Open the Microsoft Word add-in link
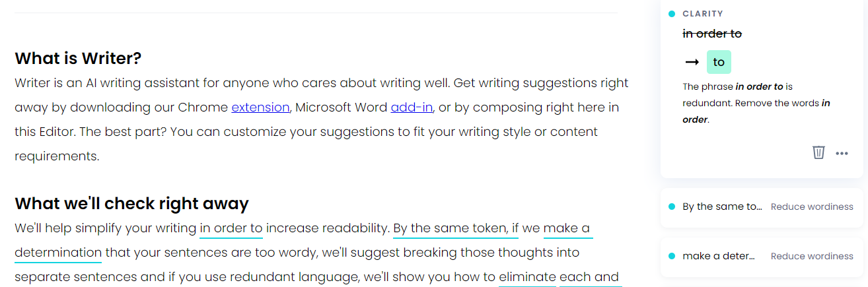Viewport: 868px width, 287px height. [412, 107]
